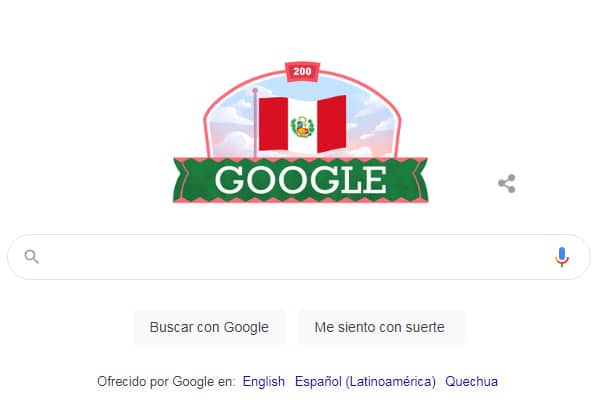Click the Me siento con suerte button
The width and height of the screenshot is (600, 400).
pos(381,327)
